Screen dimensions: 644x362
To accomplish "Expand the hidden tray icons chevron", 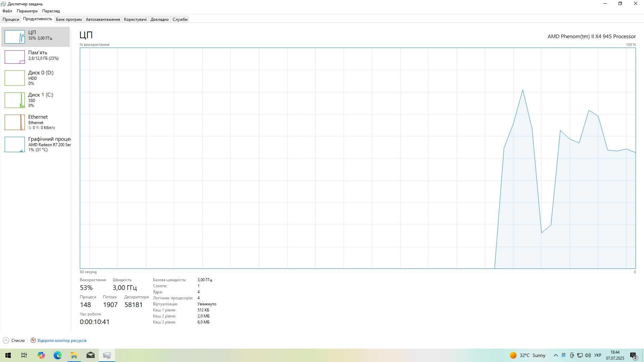I will click(555, 355).
